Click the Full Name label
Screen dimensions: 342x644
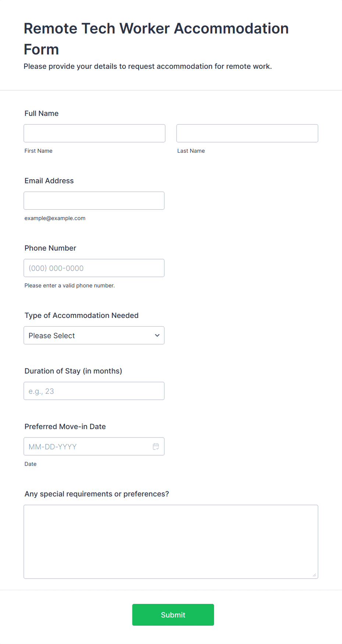[x=42, y=113]
